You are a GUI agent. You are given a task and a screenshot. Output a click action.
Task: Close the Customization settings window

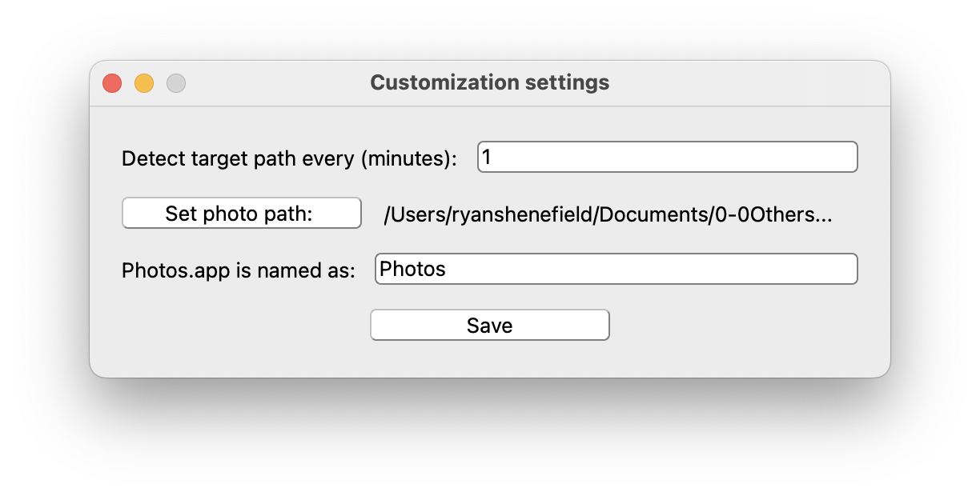[112, 83]
